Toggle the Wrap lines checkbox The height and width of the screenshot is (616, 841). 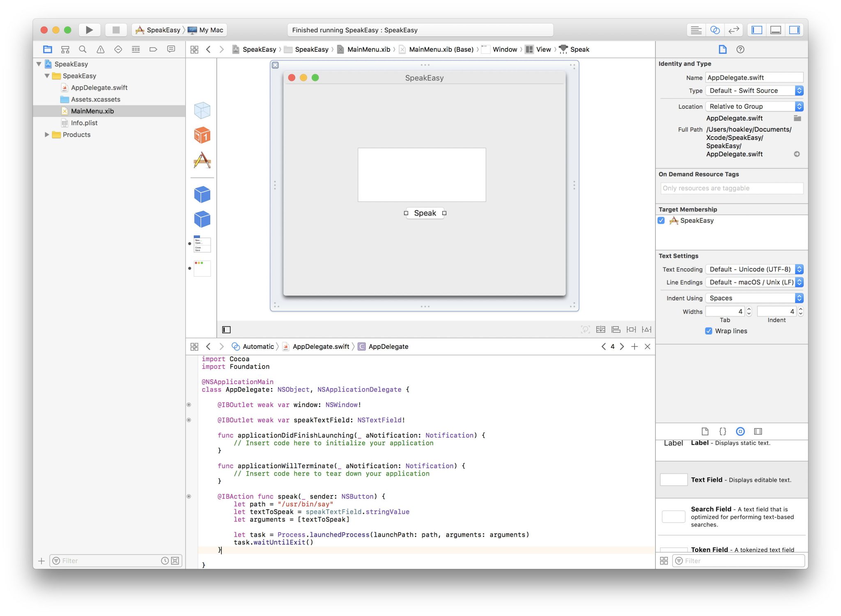[708, 331]
